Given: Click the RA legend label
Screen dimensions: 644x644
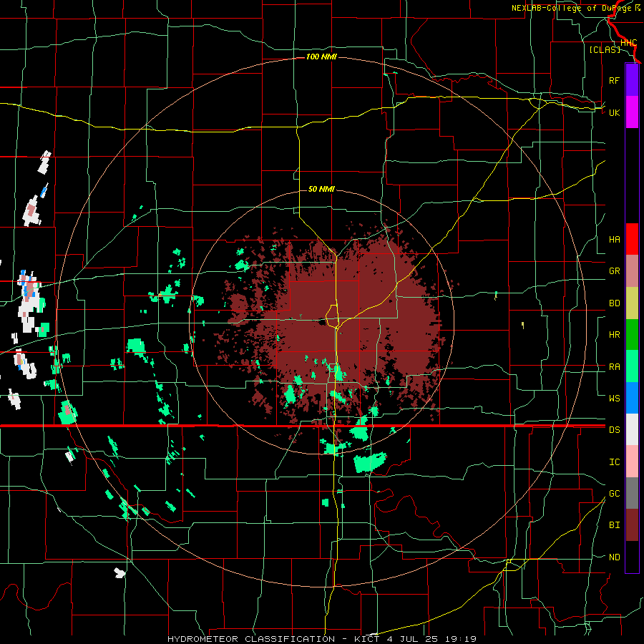Looking at the screenshot, I should (x=614, y=367).
